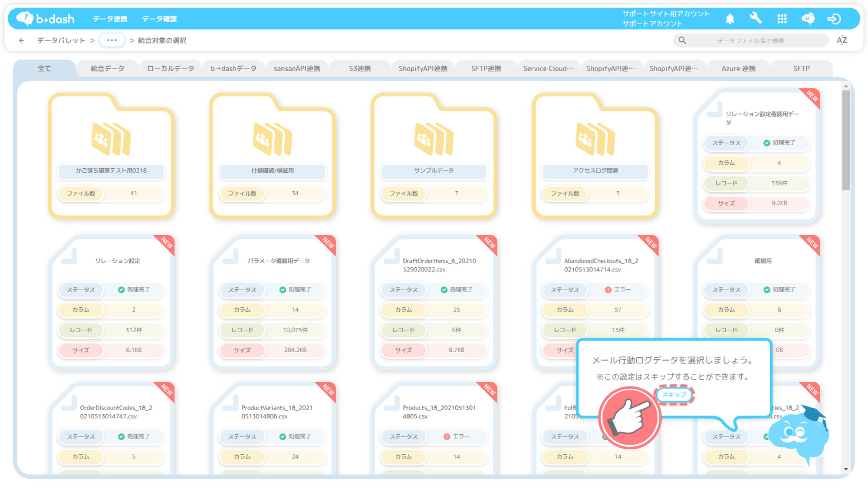Expand the breadcrumb ellipsis button
Screen dimensions: 868x488
pos(112,40)
